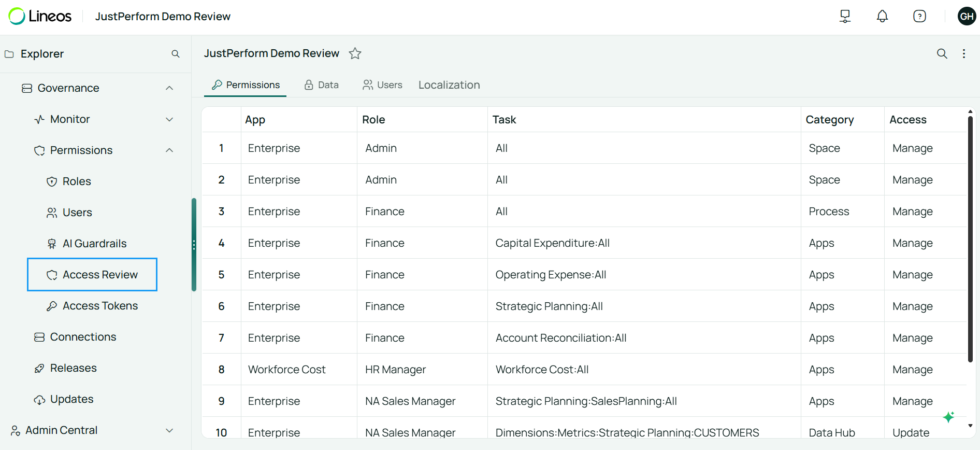
Task: Click the Lineos logo
Action: point(40,16)
